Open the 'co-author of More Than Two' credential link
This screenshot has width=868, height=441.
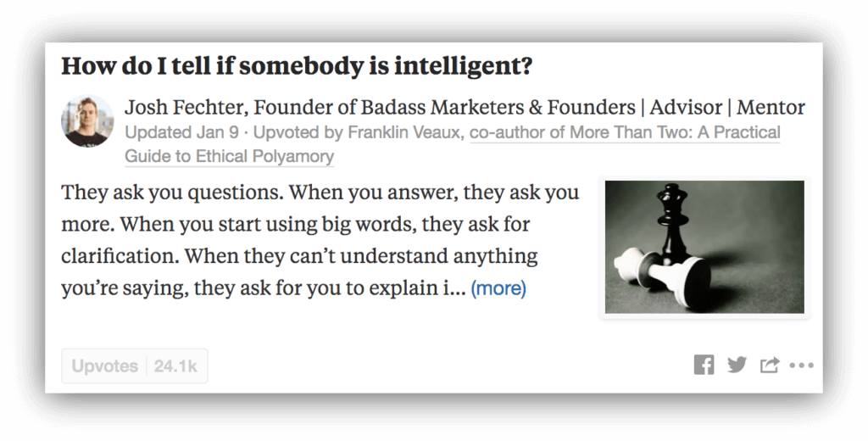pos(625,132)
